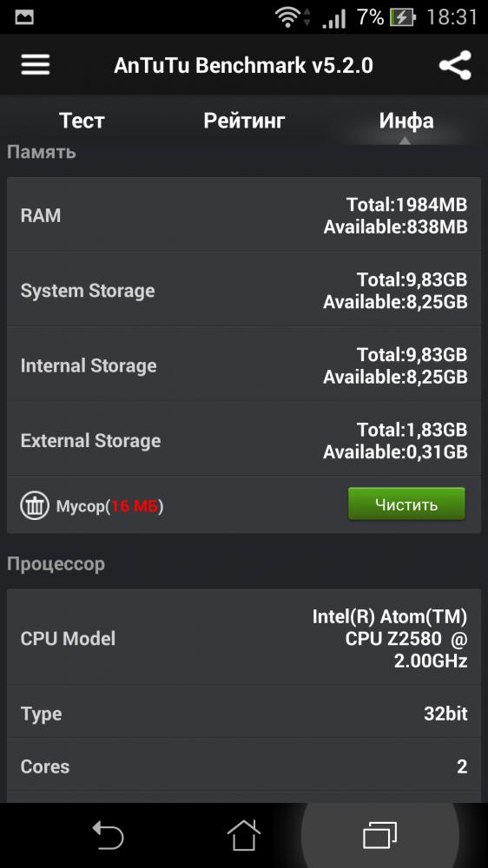
Task: Select the System Storage row
Action: click(x=244, y=290)
